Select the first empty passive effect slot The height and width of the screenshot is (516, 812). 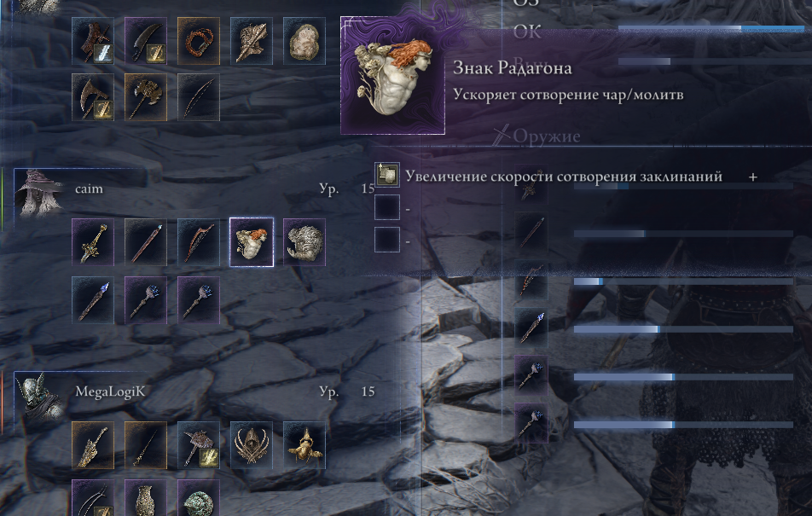387,207
